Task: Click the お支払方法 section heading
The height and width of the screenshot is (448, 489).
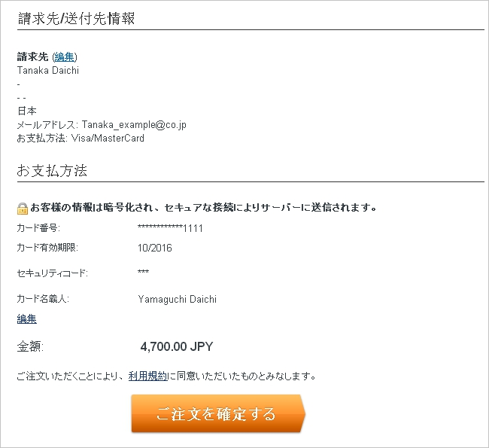Action: [x=52, y=171]
